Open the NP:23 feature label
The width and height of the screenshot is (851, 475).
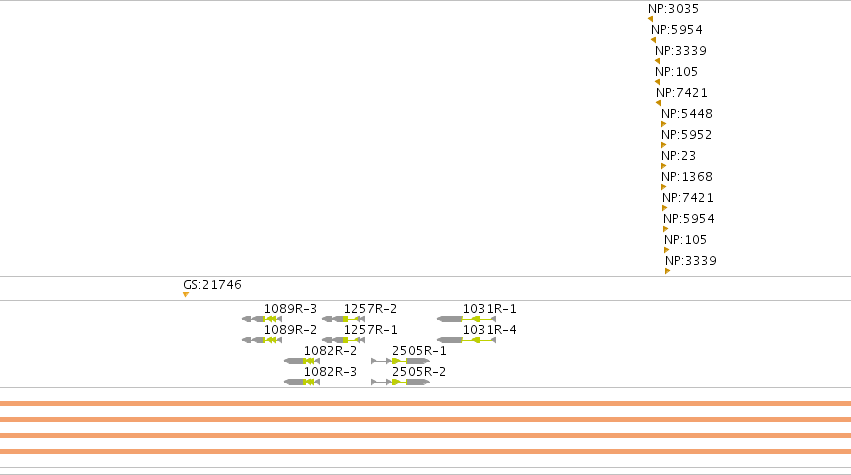pyautogui.click(x=678, y=156)
